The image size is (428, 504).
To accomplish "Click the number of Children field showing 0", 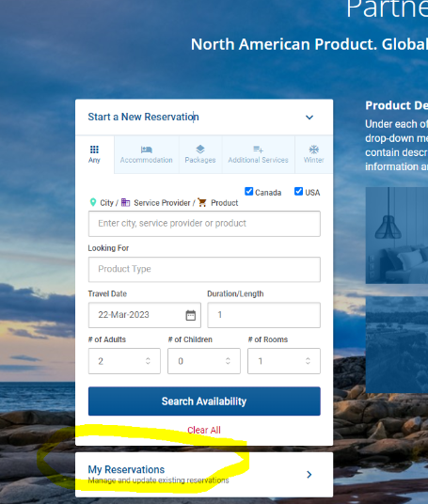I will (204, 361).
